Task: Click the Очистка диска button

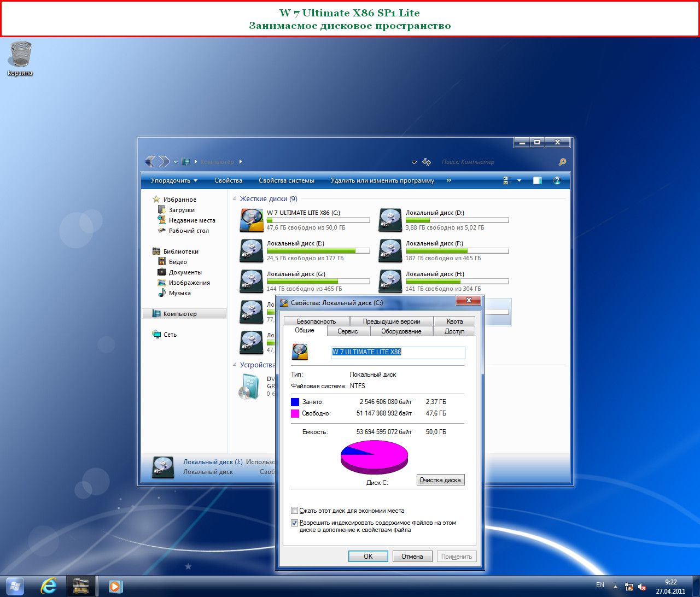Action: [x=440, y=480]
